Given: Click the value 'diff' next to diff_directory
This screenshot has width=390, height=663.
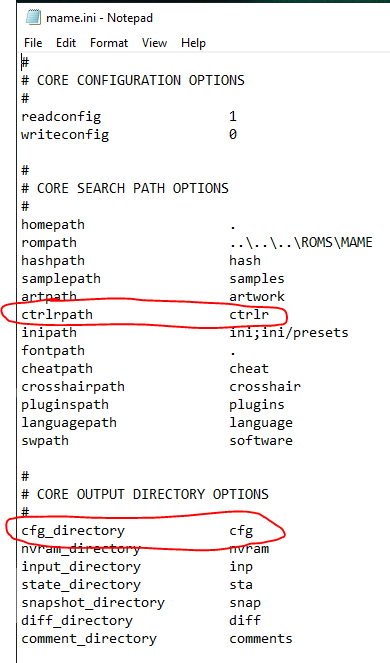Looking at the screenshot, I should tap(245, 621).
